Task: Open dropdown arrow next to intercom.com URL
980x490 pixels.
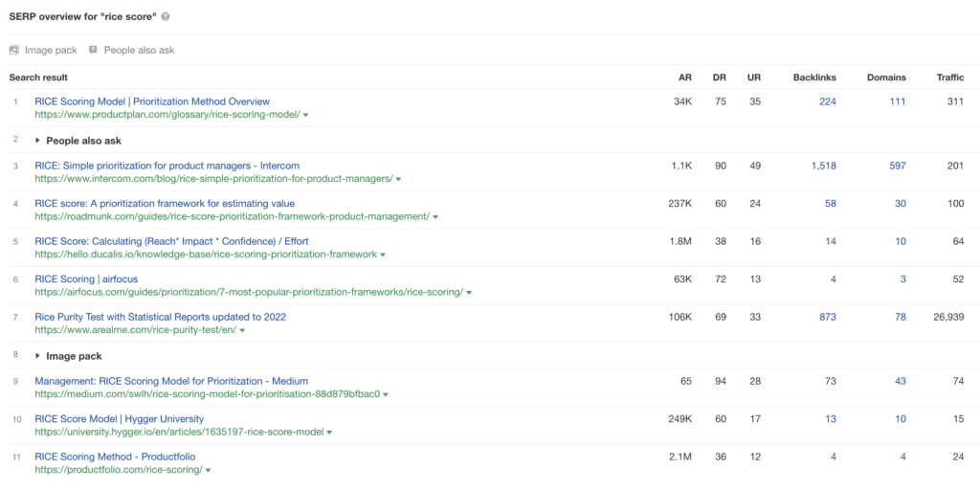Action: coord(398,179)
